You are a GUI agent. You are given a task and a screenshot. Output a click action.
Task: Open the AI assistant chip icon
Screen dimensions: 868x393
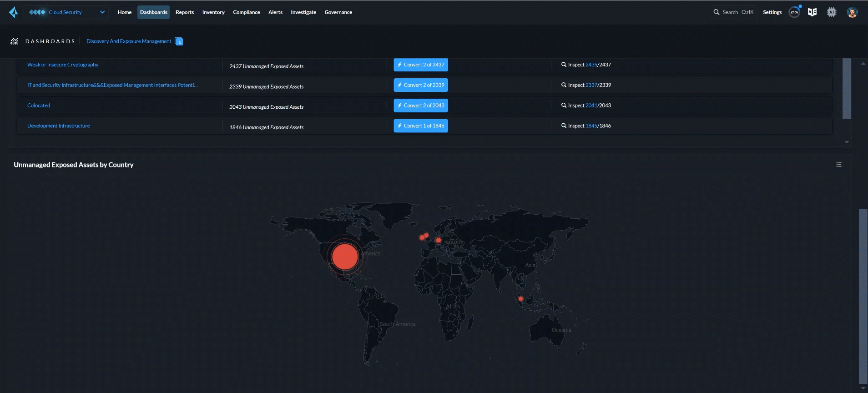832,12
